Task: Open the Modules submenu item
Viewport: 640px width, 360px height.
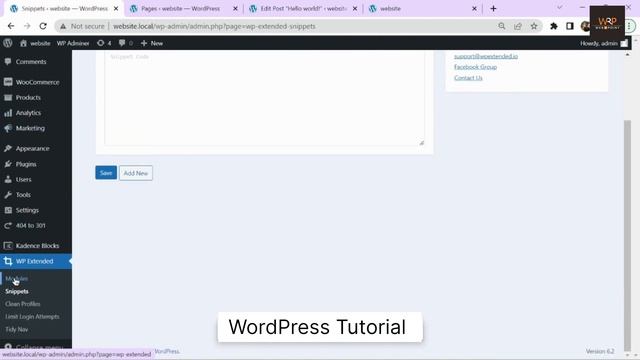Action: coord(17,278)
